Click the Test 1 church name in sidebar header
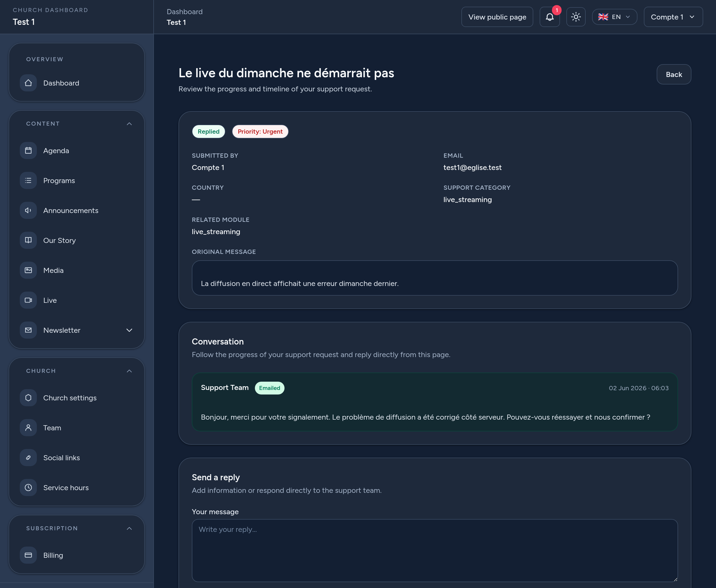 click(24, 22)
